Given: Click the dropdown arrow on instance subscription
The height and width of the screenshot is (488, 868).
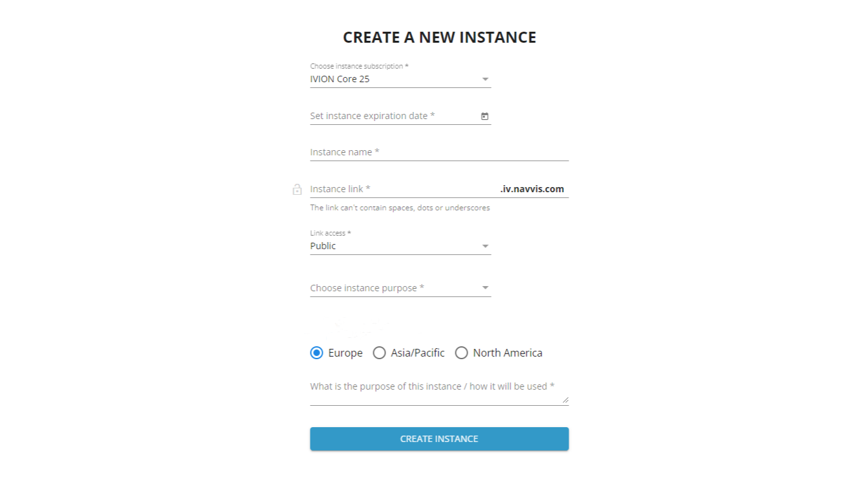Looking at the screenshot, I should pos(485,79).
